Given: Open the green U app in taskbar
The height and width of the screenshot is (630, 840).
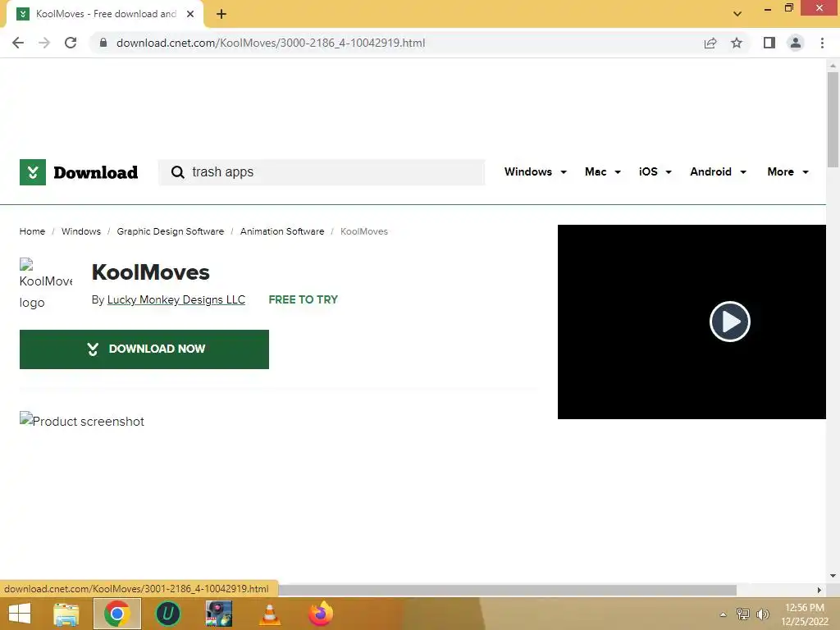Looking at the screenshot, I should pyautogui.click(x=167, y=614).
